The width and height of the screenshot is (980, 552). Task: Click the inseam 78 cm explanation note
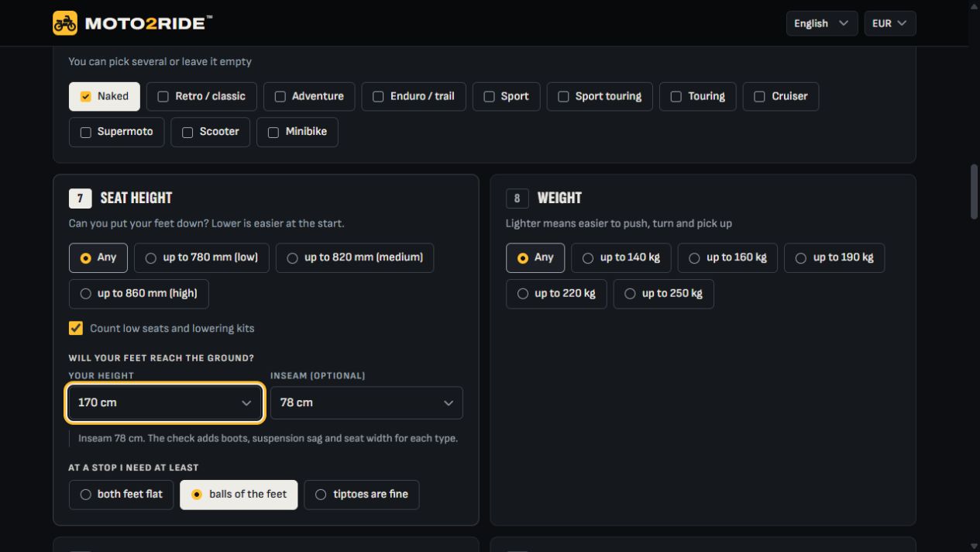(x=268, y=438)
